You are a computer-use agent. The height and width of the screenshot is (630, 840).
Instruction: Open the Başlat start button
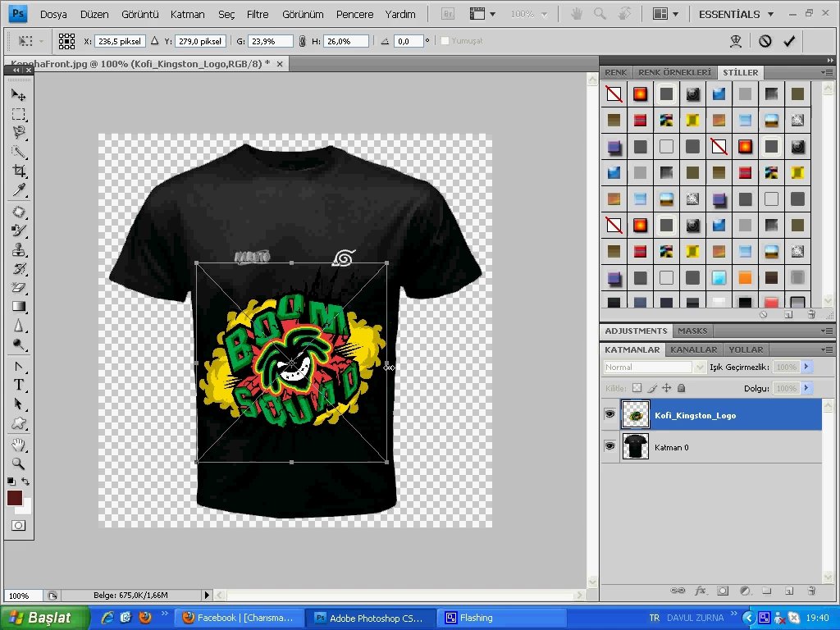(x=44, y=618)
